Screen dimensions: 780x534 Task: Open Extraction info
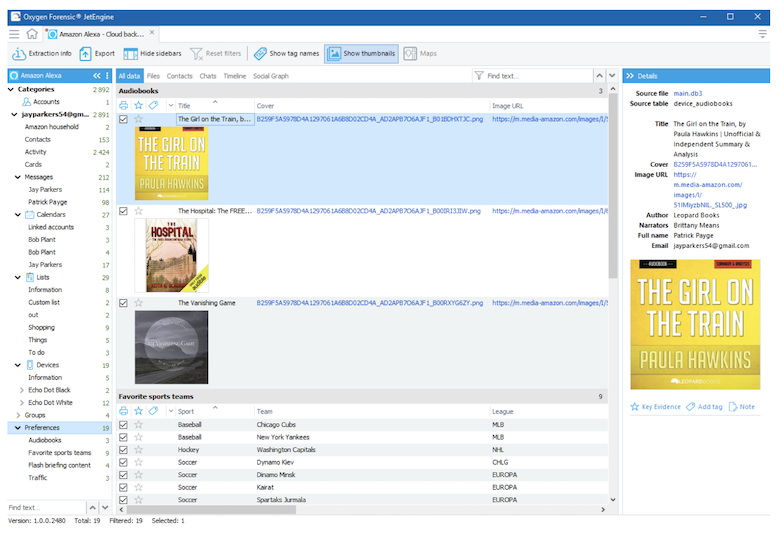pos(42,53)
